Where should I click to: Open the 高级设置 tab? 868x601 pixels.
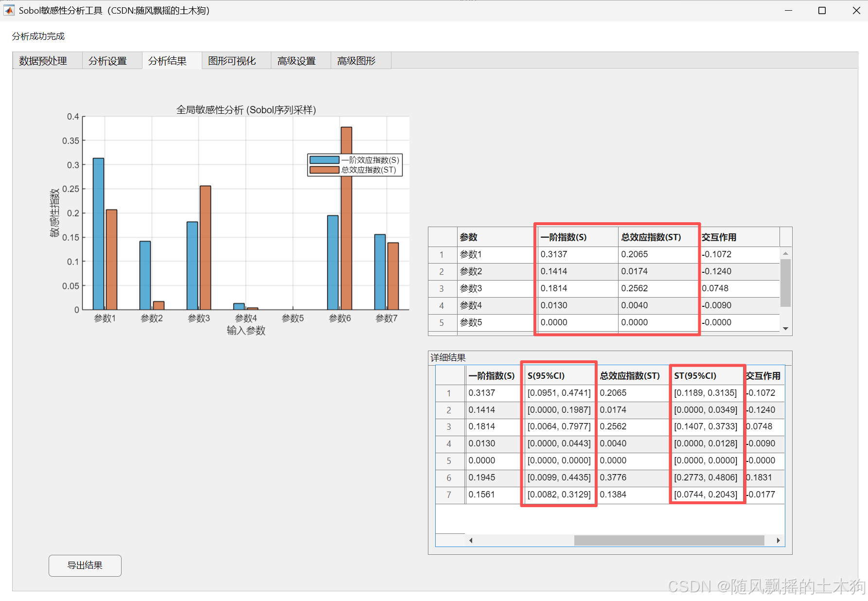[301, 61]
